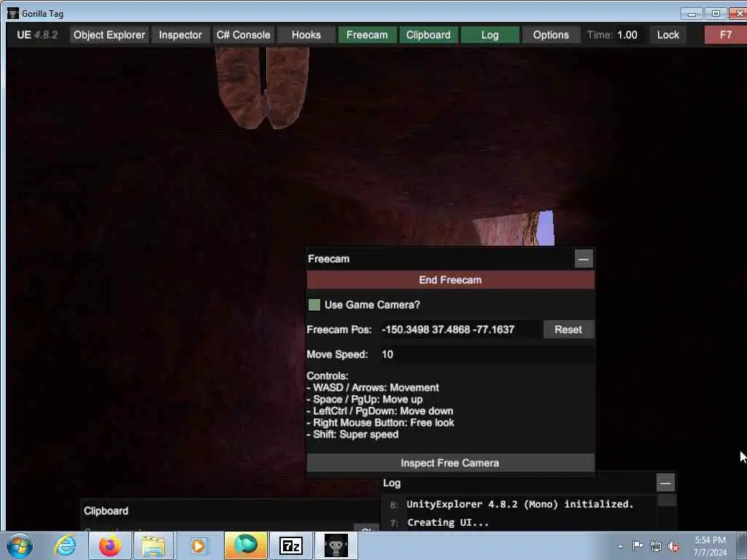Screen dimensions: 747x560
Task: Collapse the Log panel with minus icon
Action: pos(665,483)
